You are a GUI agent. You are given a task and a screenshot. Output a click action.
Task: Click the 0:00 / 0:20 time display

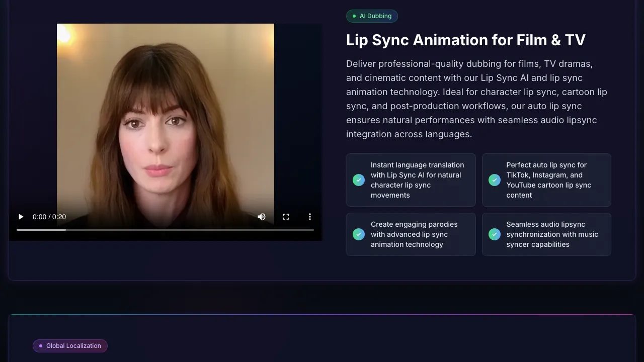click(49, 217)
